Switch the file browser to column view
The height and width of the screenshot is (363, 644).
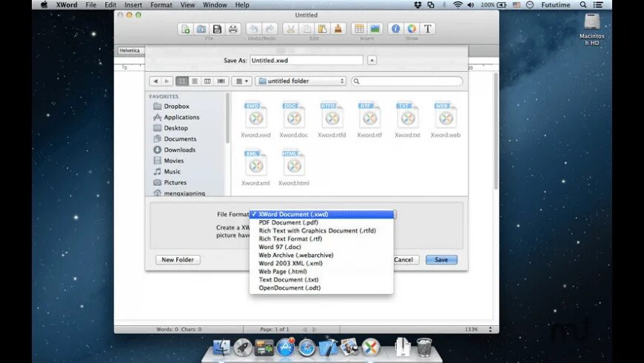click(x=207, y=81)
